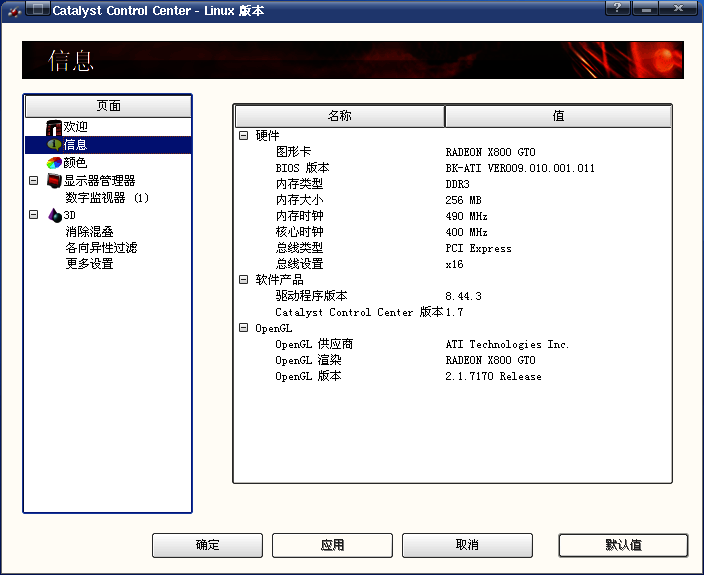Select the 信息 page entry
This screenshot has width=704, height=575.
pyautogui.click(x=75, y=145)
